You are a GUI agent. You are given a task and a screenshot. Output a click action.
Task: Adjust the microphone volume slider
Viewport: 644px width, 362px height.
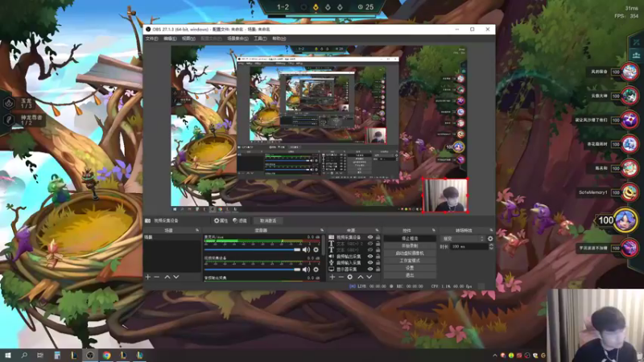pyautogui.click(x=252, y=249)
